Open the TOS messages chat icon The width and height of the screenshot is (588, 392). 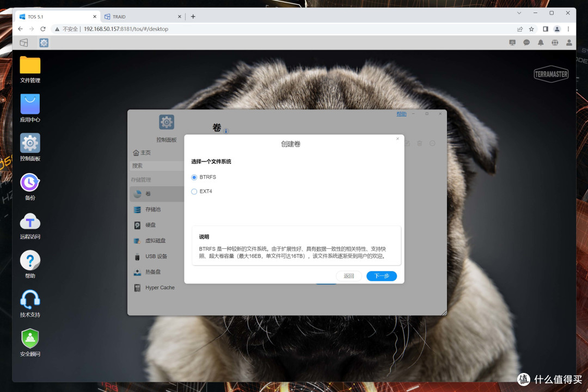click(x=526, y=43)
